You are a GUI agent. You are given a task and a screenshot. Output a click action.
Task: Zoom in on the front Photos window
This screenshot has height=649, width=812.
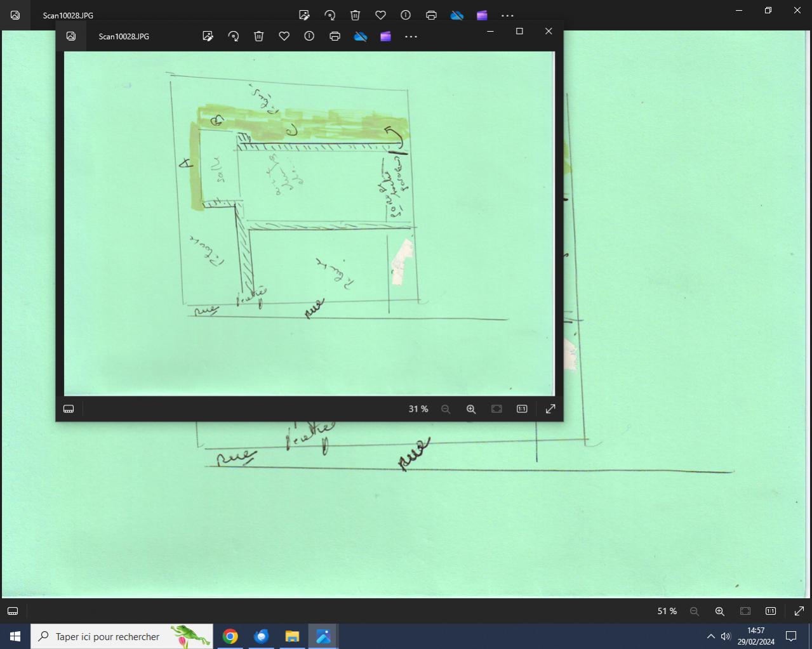pos(471,409)
